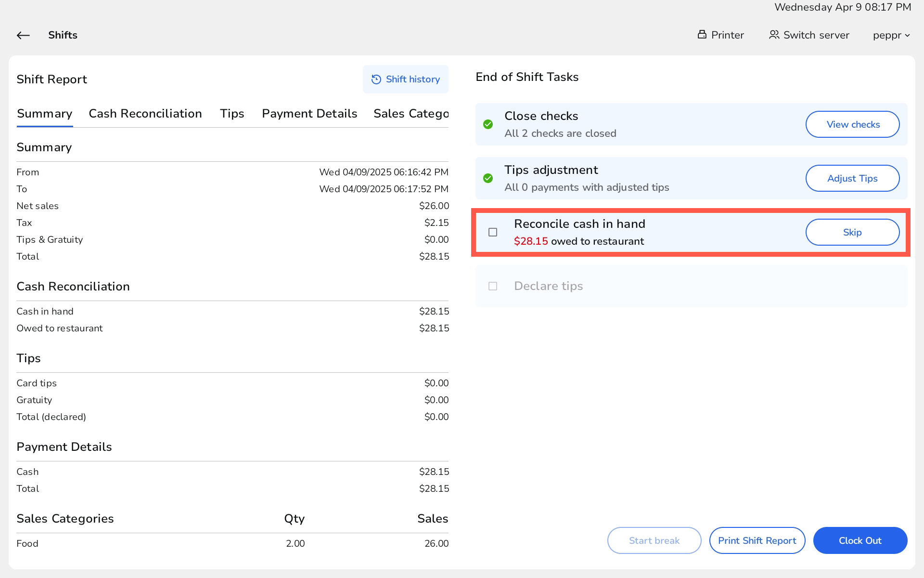Click green checkmark next to Tips adjustment
This screenshot has height=578, width=924.
(x=488, y=178)
